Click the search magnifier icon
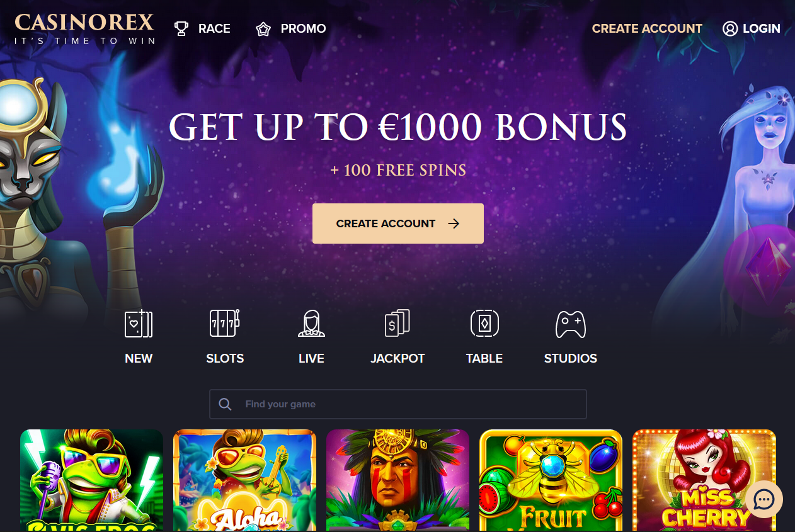The height and width of the screenshot is (532, 795). pos(225,404)
